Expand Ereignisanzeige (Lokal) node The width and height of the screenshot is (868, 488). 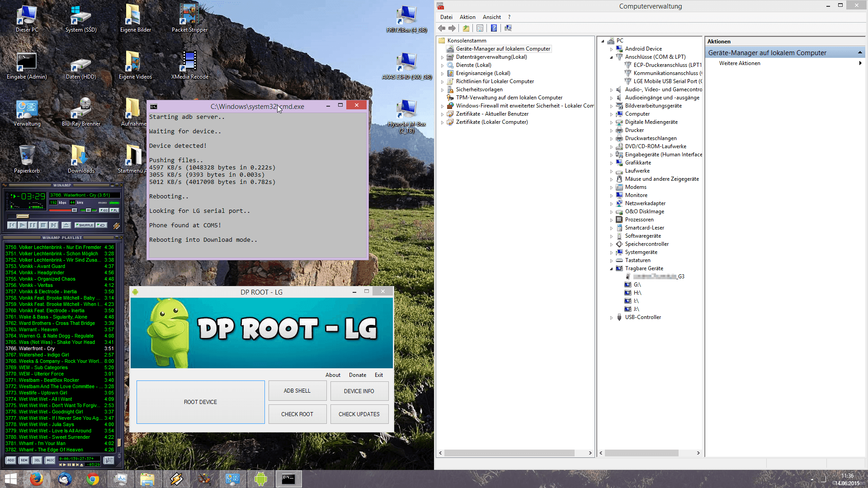click(442, 74)
